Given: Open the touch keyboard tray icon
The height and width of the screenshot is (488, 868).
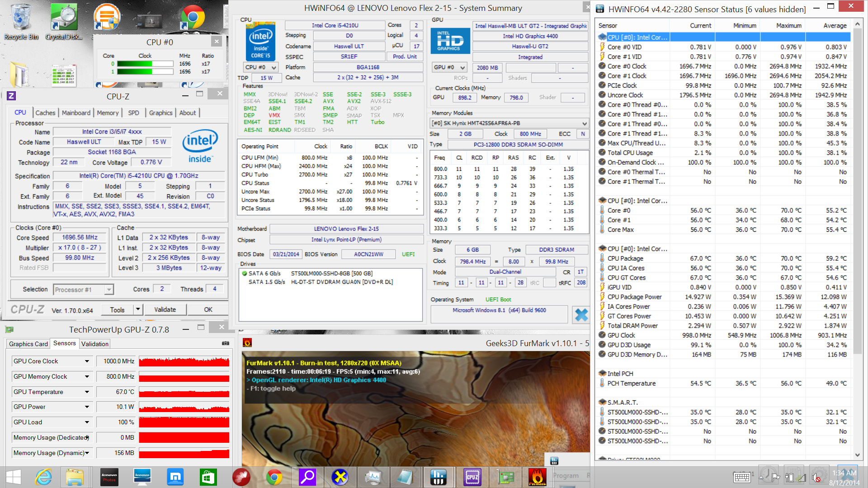Looking at the screenshot, I should [x=742, y=477].
